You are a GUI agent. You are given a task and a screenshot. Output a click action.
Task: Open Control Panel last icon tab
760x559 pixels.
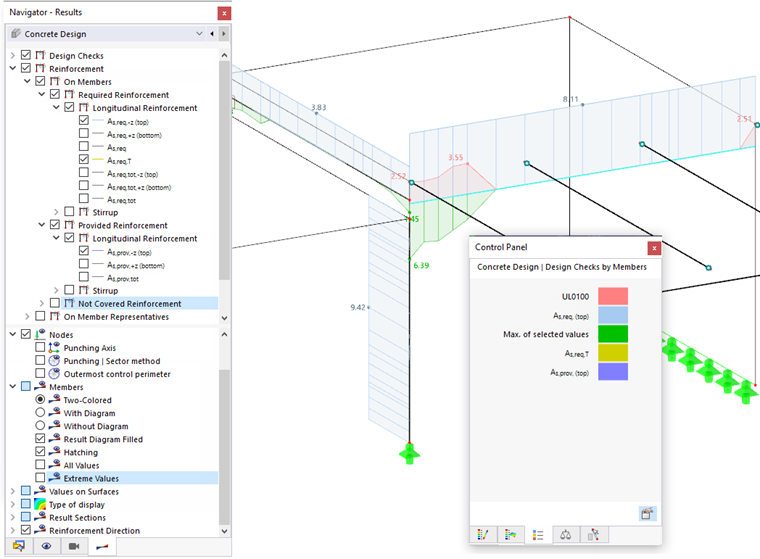pyautogui.click(x=593, y=535)
